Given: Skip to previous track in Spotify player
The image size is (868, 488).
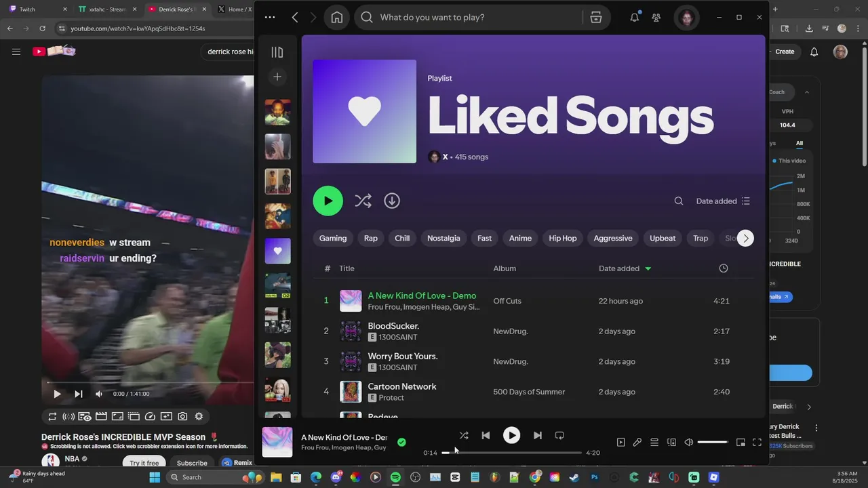Looking at the screenshot, I should pos(486,435).
